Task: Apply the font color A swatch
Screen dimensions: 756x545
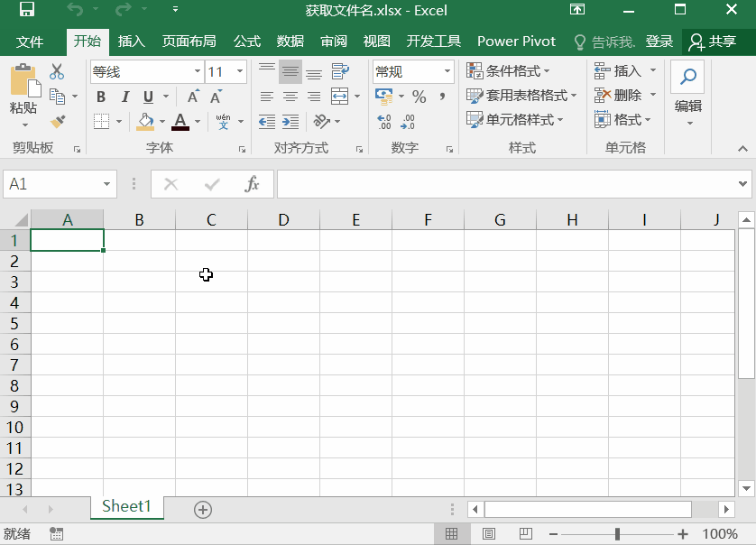Action: [180, 122]
